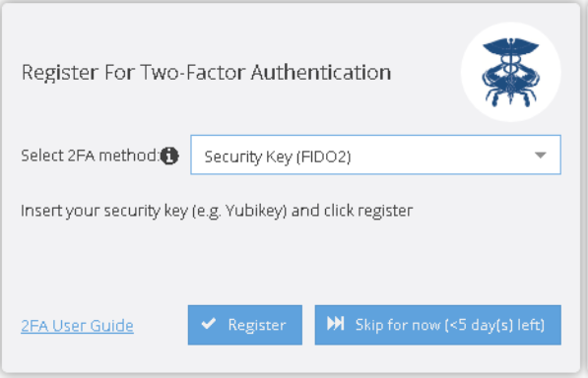
Task: Click the Insert your security key instruction
Action: pyautogui.click(x=217, y=211)
